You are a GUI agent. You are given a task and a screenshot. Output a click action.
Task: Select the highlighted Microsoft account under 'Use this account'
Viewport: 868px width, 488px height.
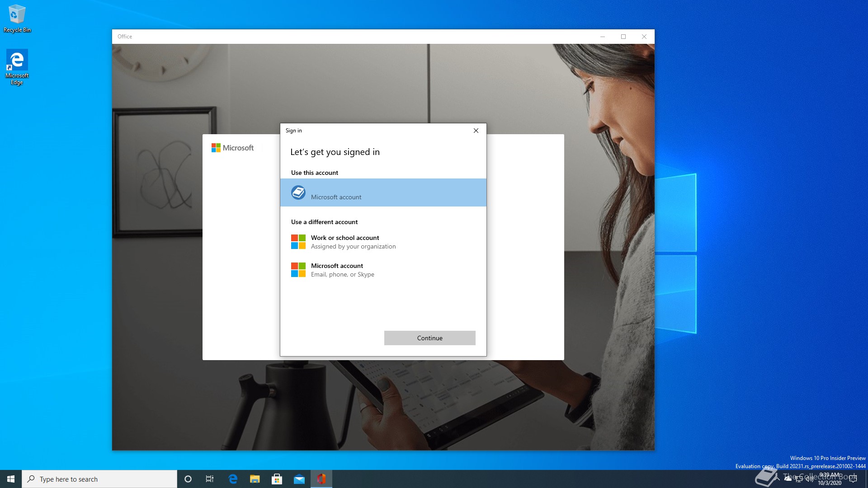[x=383, y=192]
